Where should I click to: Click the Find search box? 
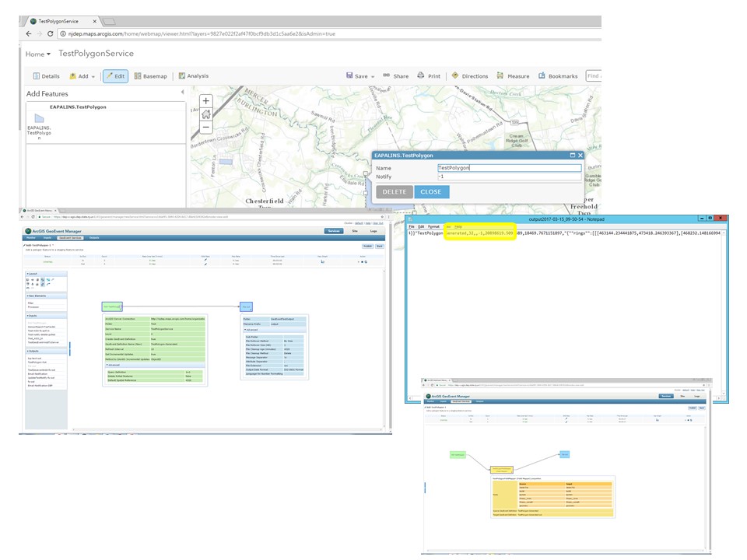(594, 76)
